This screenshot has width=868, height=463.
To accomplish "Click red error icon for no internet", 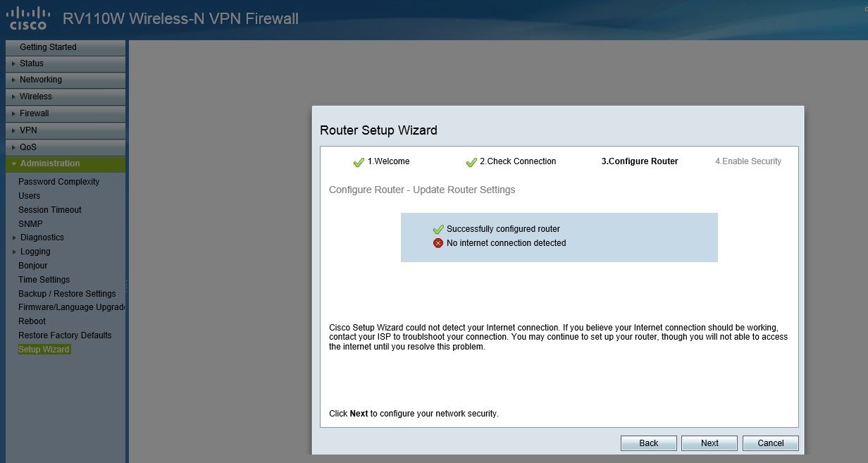I will (x=438, y=243).
